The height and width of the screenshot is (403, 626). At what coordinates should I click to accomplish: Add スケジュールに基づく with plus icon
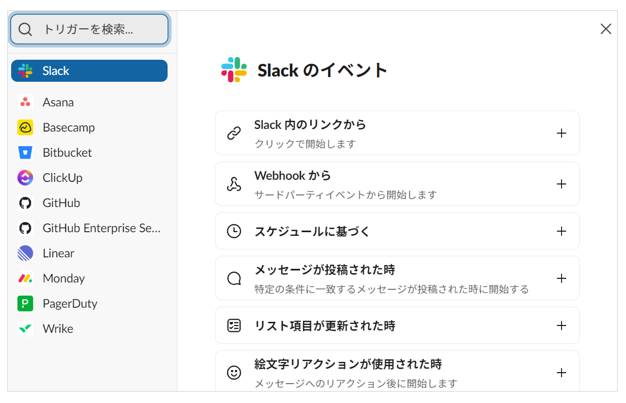tap(561, 231)
